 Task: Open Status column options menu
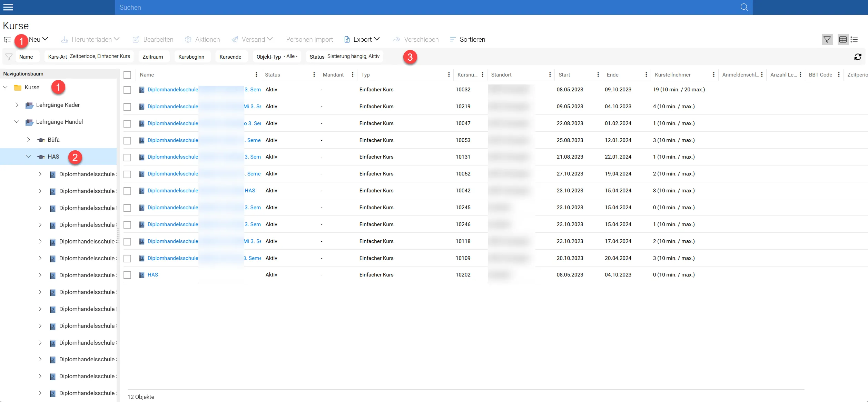pyautogui.click(x=314, y=75)
